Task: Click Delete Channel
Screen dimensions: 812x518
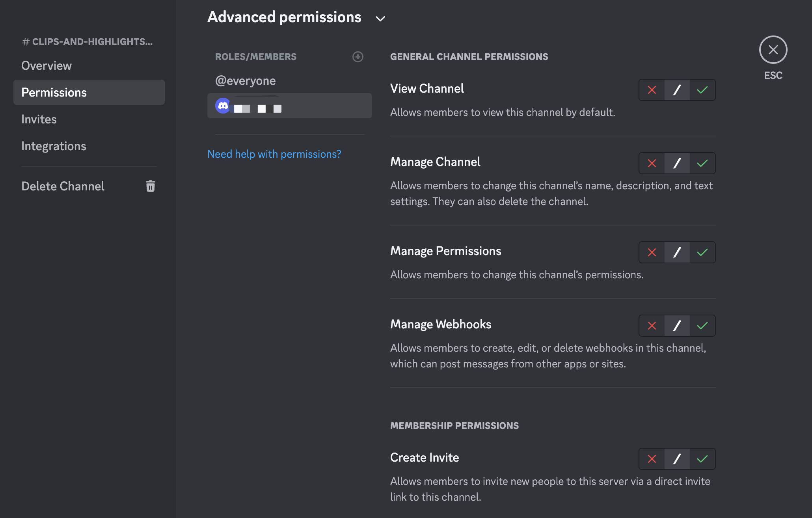Action: [63, 186]
